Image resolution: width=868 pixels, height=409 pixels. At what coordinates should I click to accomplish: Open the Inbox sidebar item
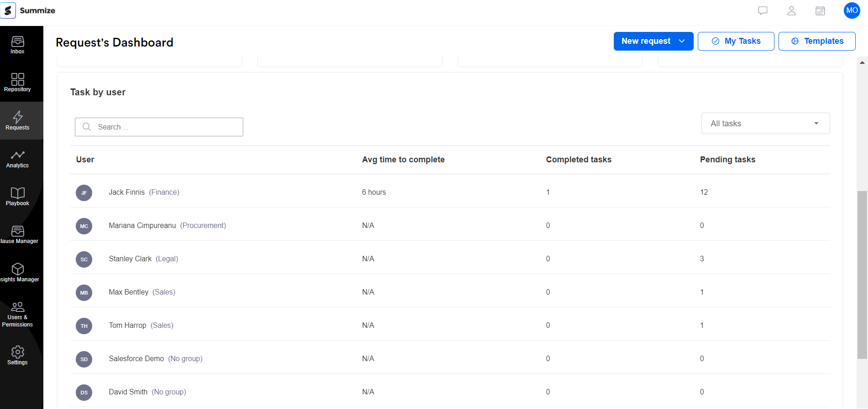tap(17, 45)
